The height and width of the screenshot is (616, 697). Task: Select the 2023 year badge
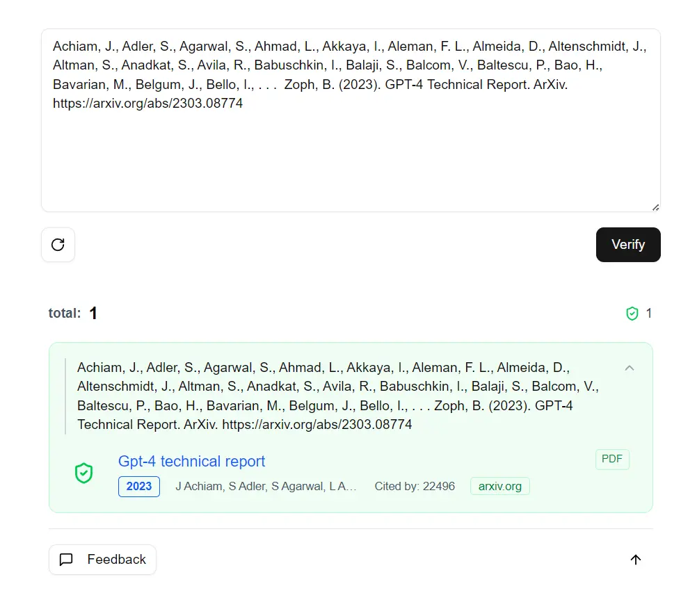[x=138, y=487]
